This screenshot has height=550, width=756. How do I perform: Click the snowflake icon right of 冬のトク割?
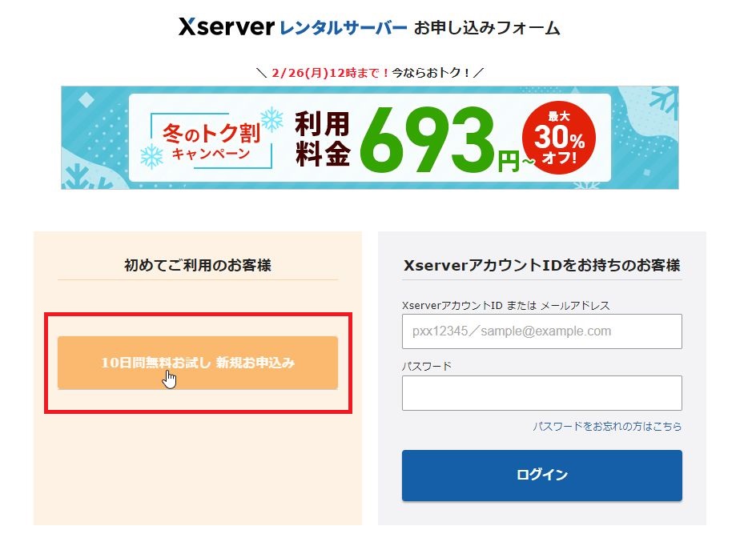click(272, 119)
